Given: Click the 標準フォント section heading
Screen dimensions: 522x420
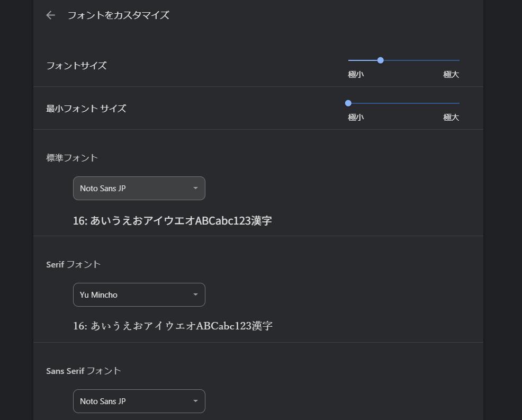Looking at the screenshot, I should pos(72,157).
